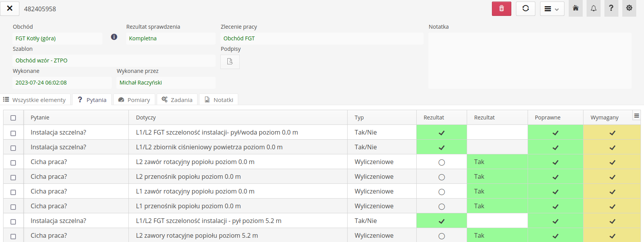
Task: Toggle the select-all checkbox in table header
Action: [x=13, y=118]
